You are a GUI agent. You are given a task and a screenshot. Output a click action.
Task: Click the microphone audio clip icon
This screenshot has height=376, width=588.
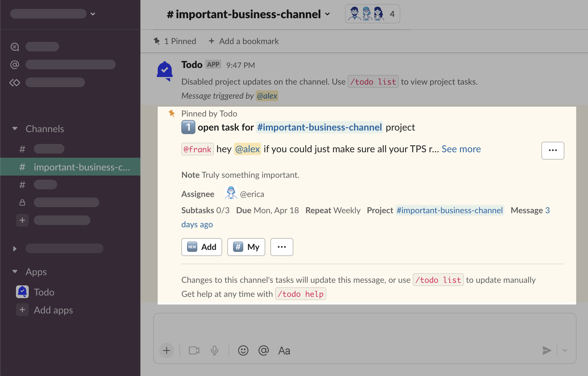click(215, 350)
